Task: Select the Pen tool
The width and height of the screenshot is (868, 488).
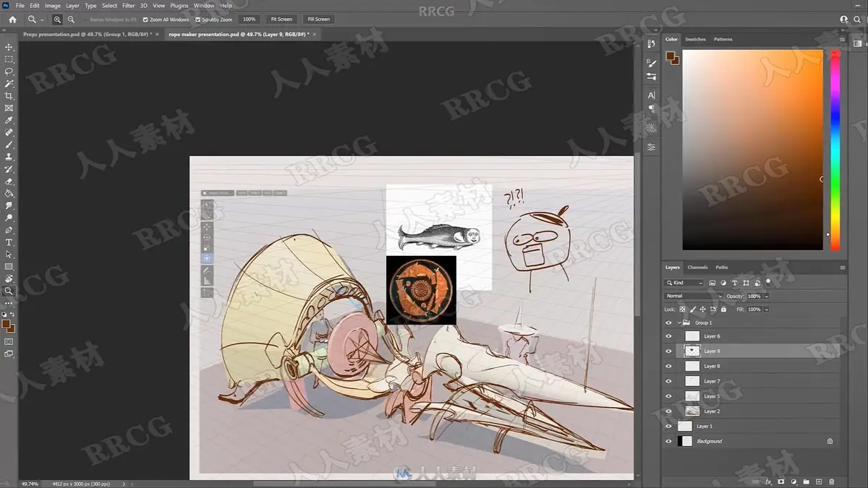Action: tap(9, 230)
